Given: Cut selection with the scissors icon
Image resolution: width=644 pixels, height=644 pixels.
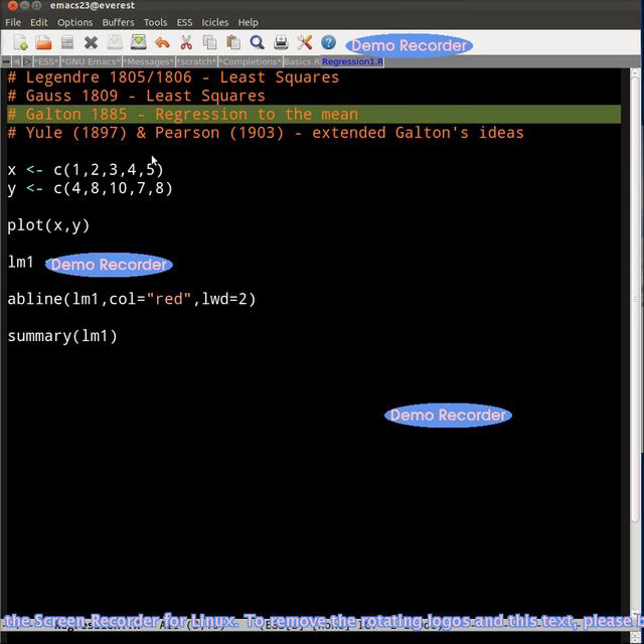Looking at the screenshot, I should [186, 43].
